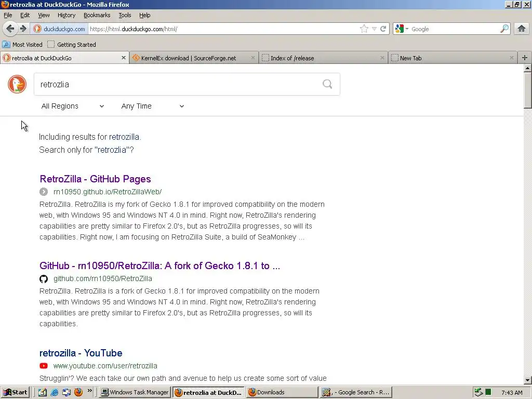Open the File menu
Image resolution: width=532 pixels, height=399 pixels.
coord(8,15)
